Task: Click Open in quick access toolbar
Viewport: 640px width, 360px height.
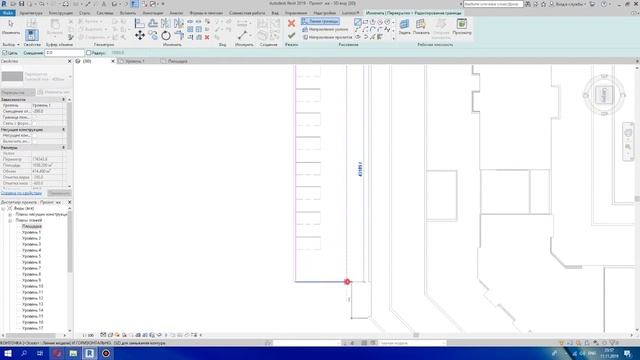Action: [13, 4]
